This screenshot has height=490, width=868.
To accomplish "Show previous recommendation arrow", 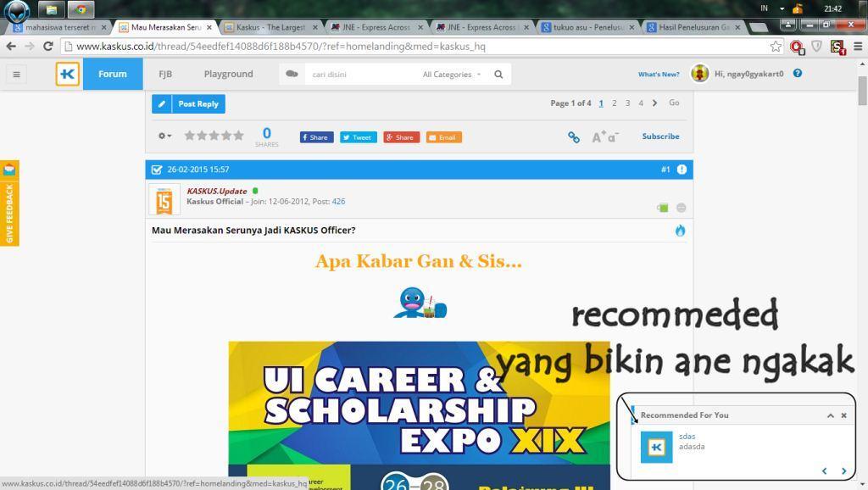I will tap(824, 471).
